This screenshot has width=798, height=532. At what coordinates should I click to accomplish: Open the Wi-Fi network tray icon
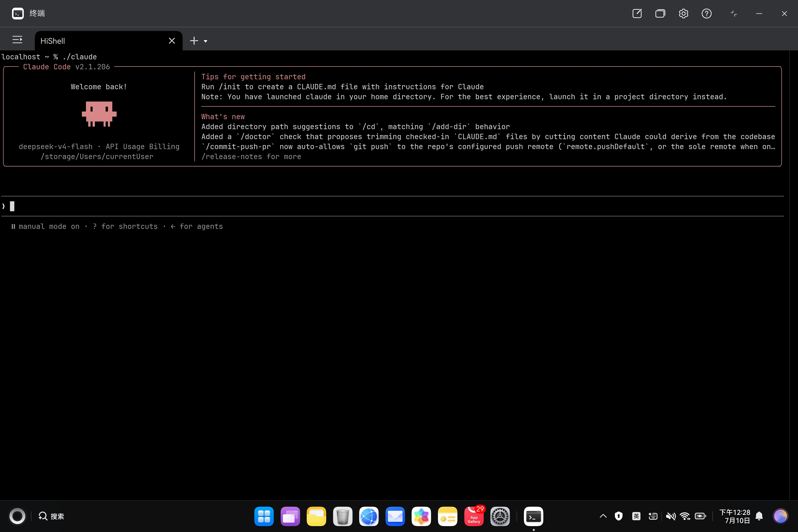pos(685,516)
